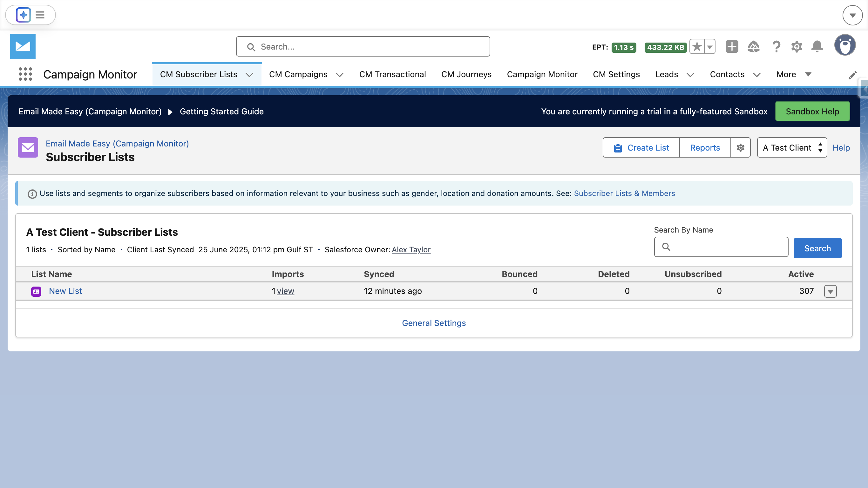Open the Alex Taylor owner link
The image size is (868, 488).
pos(411,250)
